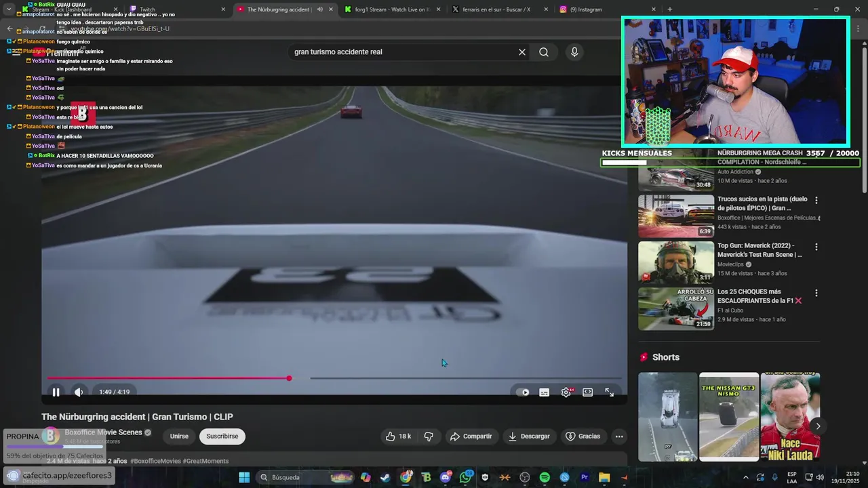Open the Top Gun: Maverick thumbnail
The height and width of the screenshot is (488, 868).
coord(676,262)
